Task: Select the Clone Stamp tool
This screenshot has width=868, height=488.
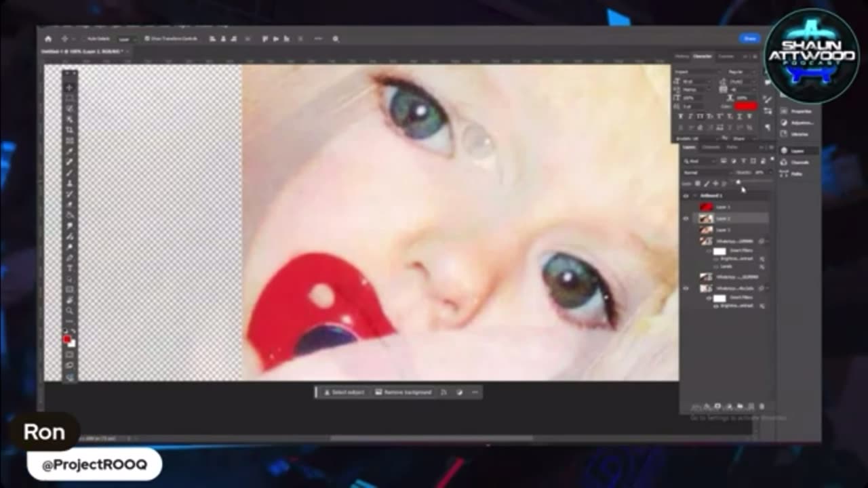Action: pyautogui.click(x=70, y=183)
